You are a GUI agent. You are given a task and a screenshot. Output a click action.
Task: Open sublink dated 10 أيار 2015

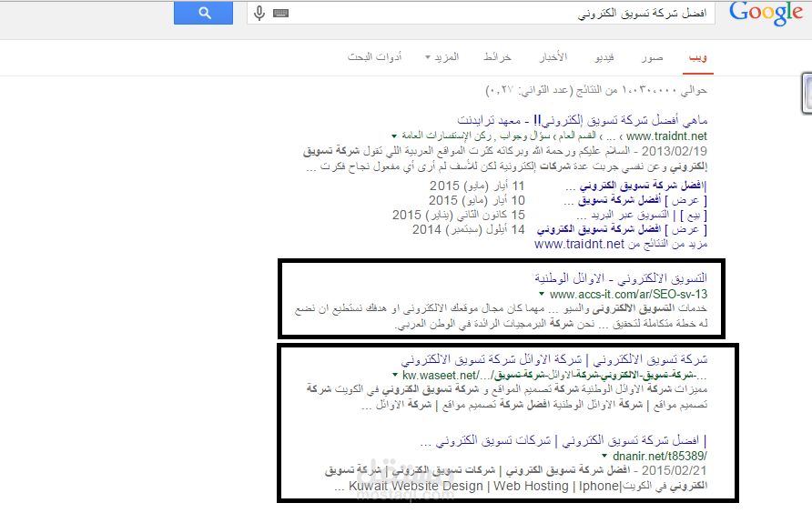pyautogui.click(x=635, y=200)
